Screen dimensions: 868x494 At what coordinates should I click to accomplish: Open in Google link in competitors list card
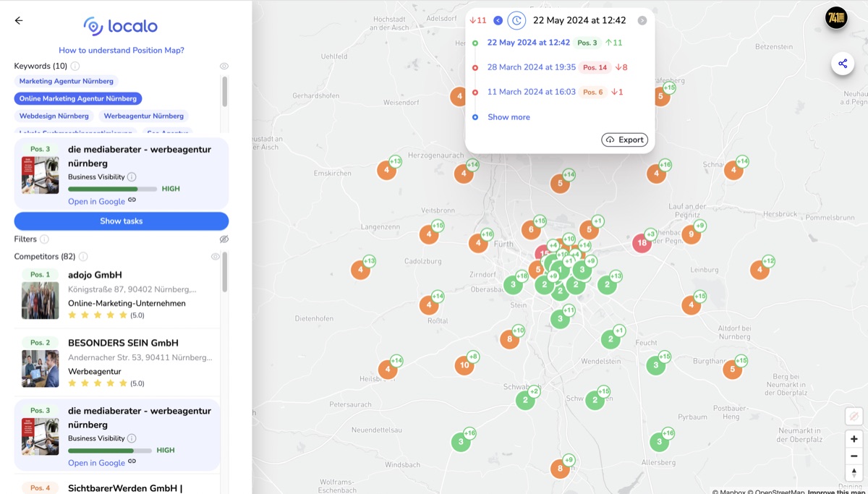97,463
